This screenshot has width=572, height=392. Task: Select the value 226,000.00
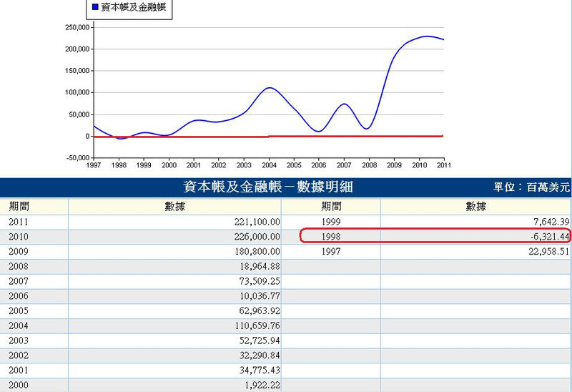[257, 237]
